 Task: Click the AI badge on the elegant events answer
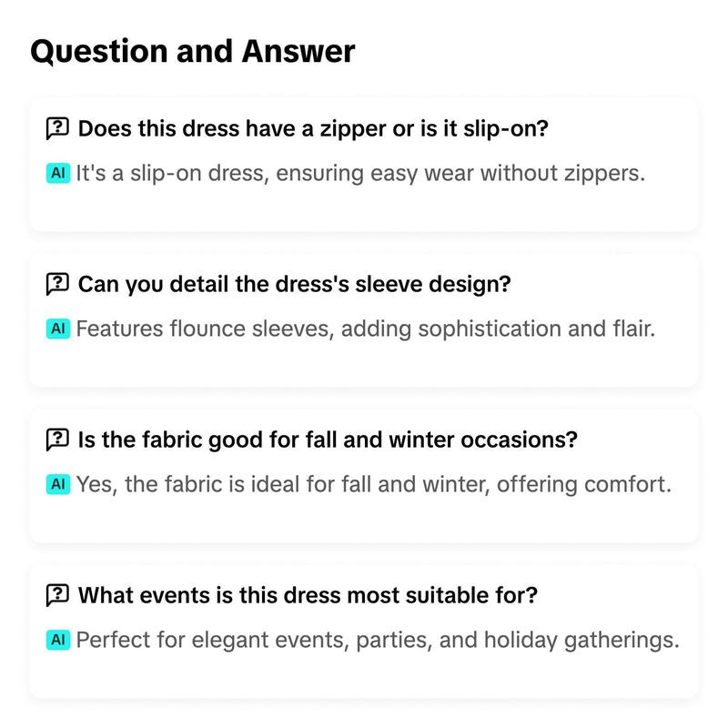pyautogui.click(x=58, y=640)
